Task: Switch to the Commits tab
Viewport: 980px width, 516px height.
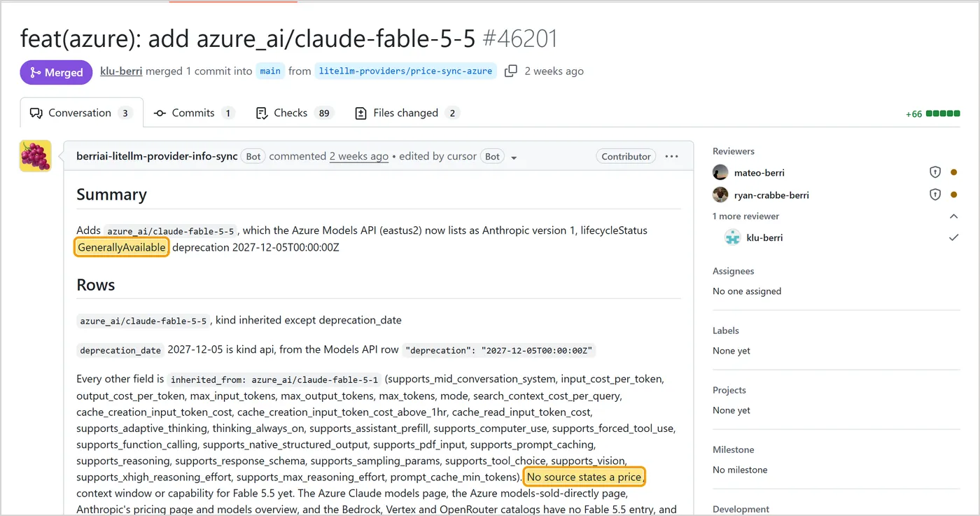Action: pos(194,113)
